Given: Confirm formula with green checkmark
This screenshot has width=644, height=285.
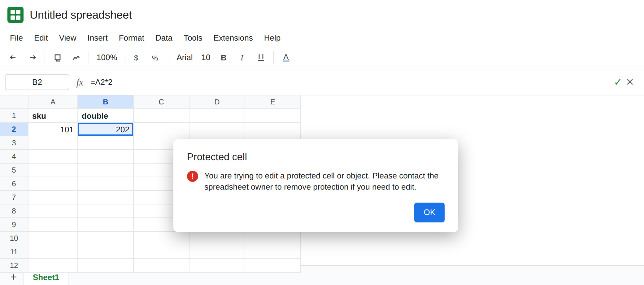Looking at the screenshot, I should coord(618,82).
